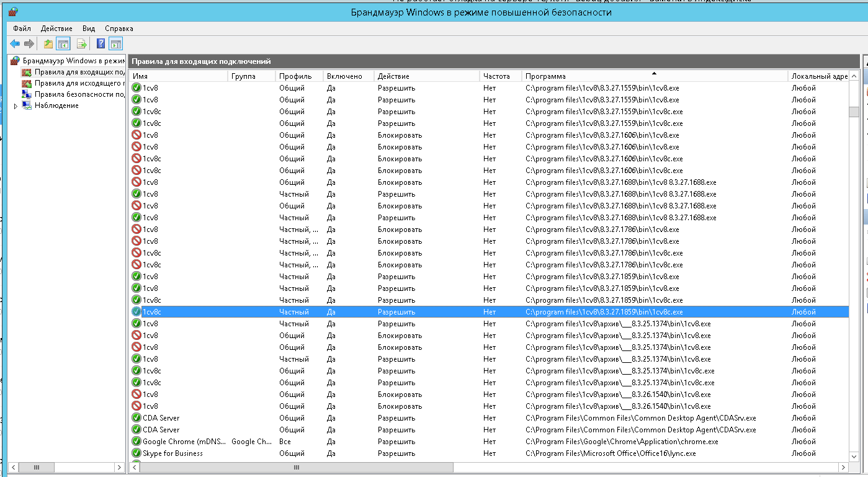Open the Файл menu
The width and height of the screenshot is (868, 477).
click(22, 29)
